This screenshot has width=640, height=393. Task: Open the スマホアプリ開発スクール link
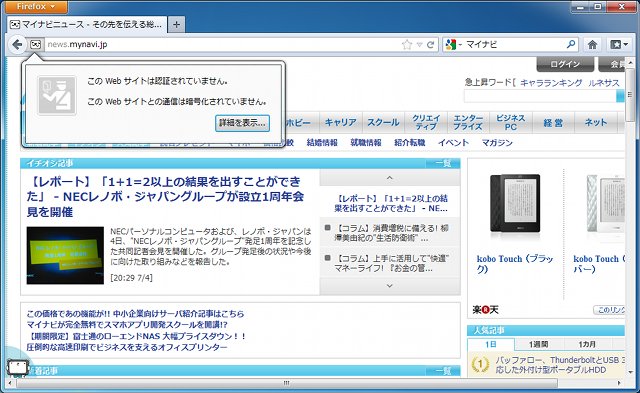pyautogui.click(x=127, y=325)
